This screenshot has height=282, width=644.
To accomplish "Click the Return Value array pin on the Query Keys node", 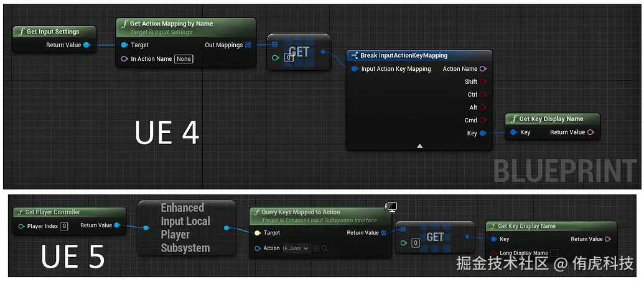I will [x=384, y=233].
